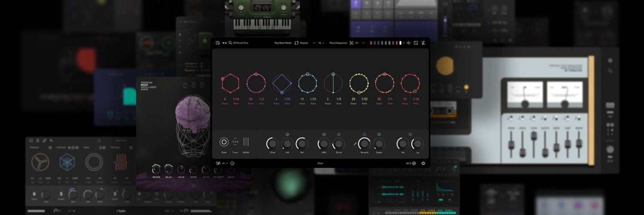Click the pencil edit icon beside Reverb

(355, 144)
